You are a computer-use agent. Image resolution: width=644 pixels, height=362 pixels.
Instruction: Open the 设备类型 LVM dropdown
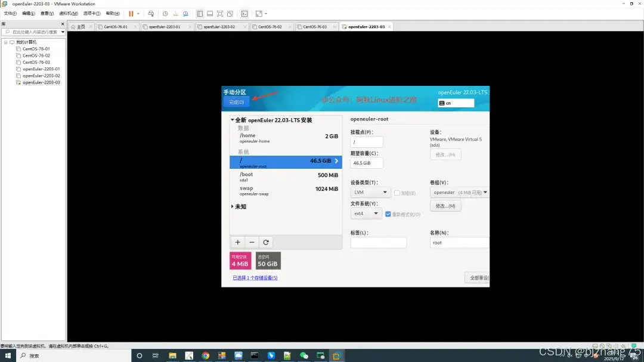click(x=370, y=192)
